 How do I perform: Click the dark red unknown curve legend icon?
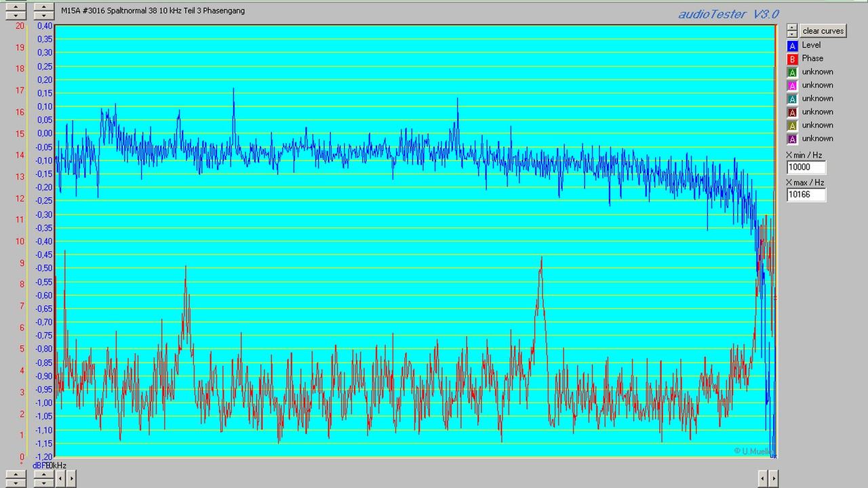click(792, 112)
